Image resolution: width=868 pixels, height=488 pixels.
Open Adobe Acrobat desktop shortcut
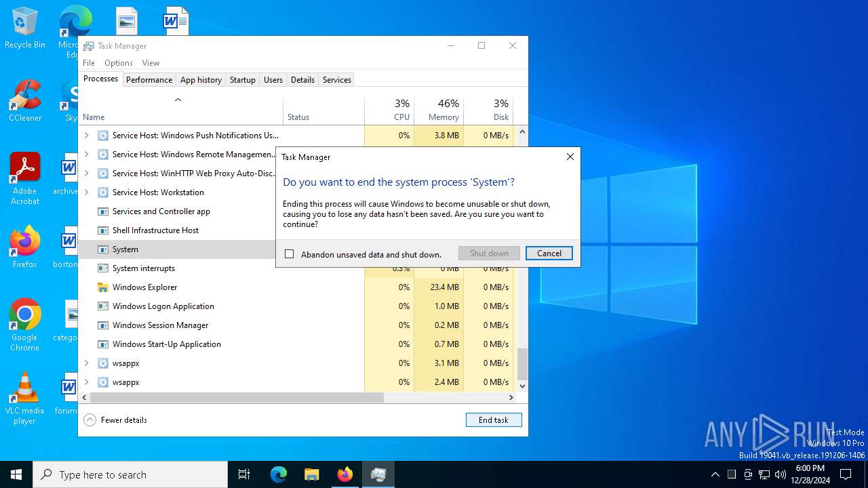(x=24, y=179)
